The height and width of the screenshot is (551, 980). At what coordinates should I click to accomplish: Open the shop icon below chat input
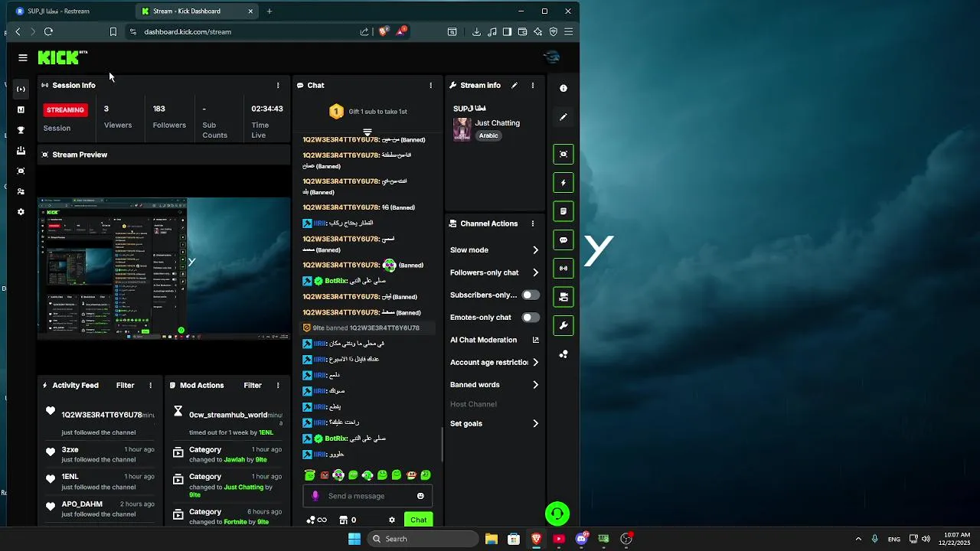[x=343, y=520]
